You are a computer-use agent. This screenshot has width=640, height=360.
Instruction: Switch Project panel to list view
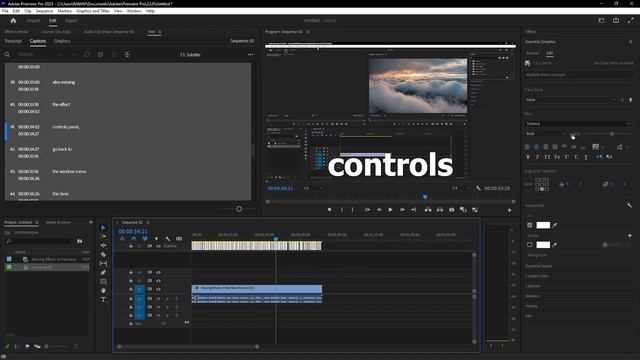(x=17, y=347)
